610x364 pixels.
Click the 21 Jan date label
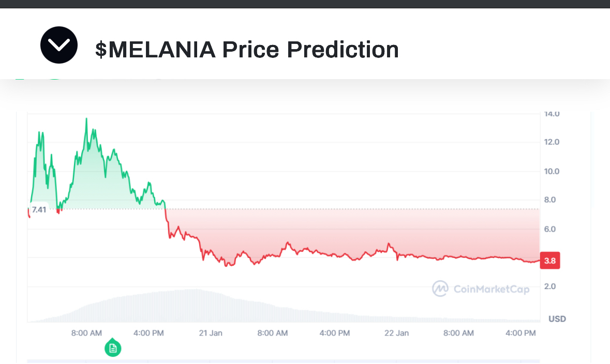[211, 333]
